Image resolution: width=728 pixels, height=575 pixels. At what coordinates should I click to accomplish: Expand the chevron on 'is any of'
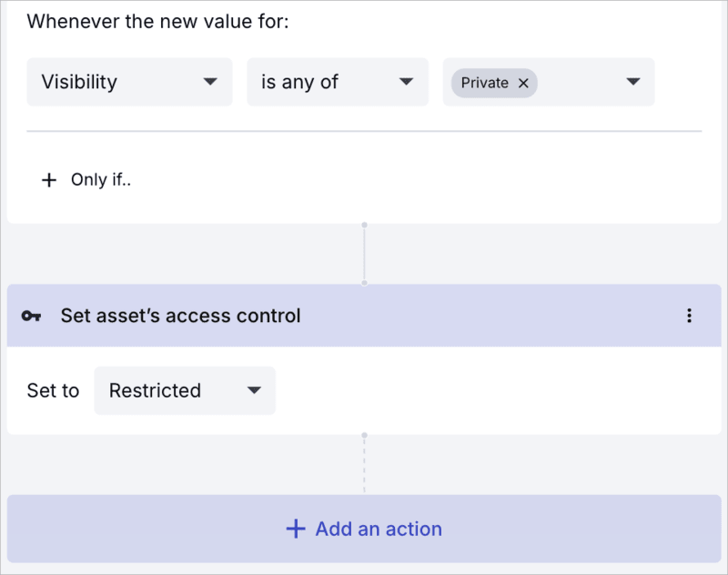[x=406, y=81]
